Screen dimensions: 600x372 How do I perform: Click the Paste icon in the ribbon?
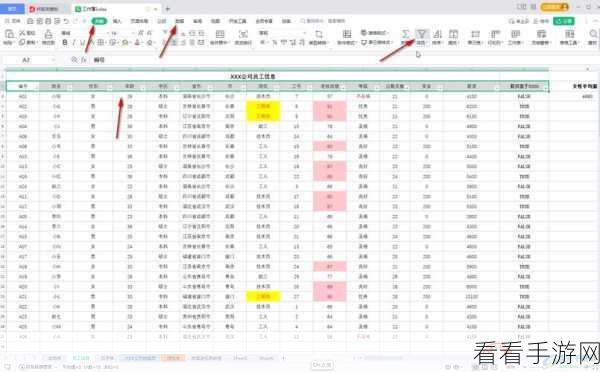(x=8, y=34)
